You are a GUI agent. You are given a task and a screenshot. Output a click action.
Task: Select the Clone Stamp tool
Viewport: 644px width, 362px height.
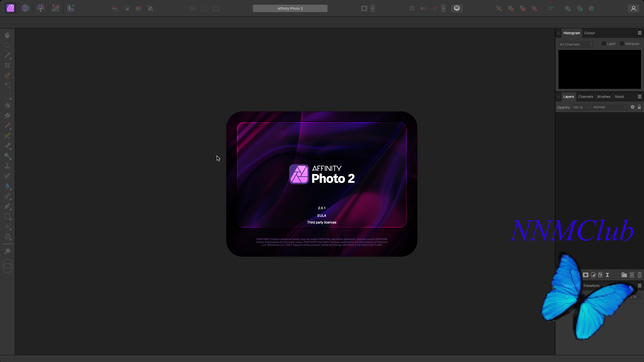click(x=7, y=166)
